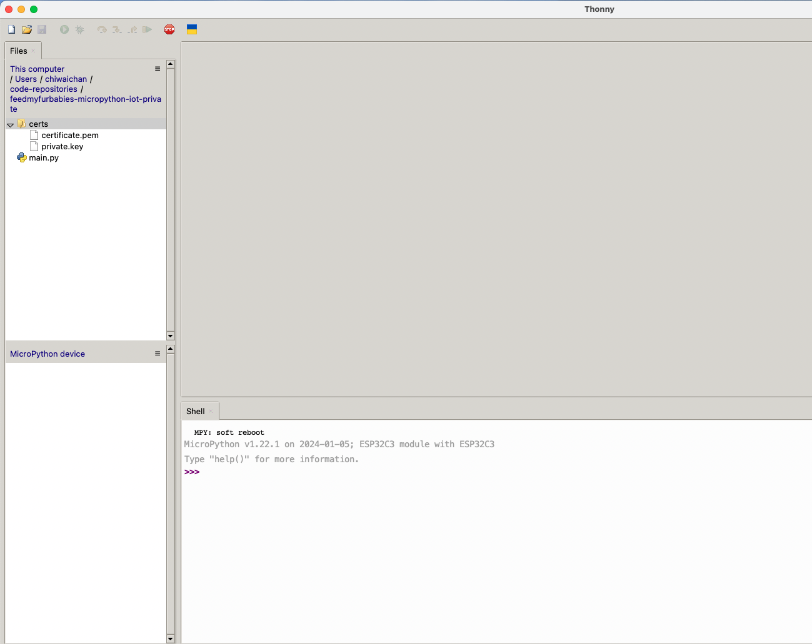Click the Save floppy disk icon
The height and width of the screenshot is (644, 812).
click(42, 29)
